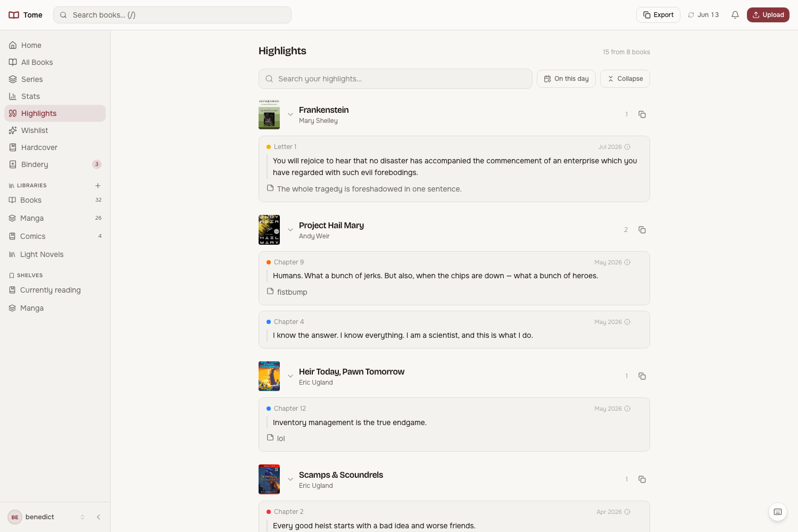The height and width of the screenshot is (532, 798).
Task: Copy Frankenstein highlights with copy icon
Action: 642,114
